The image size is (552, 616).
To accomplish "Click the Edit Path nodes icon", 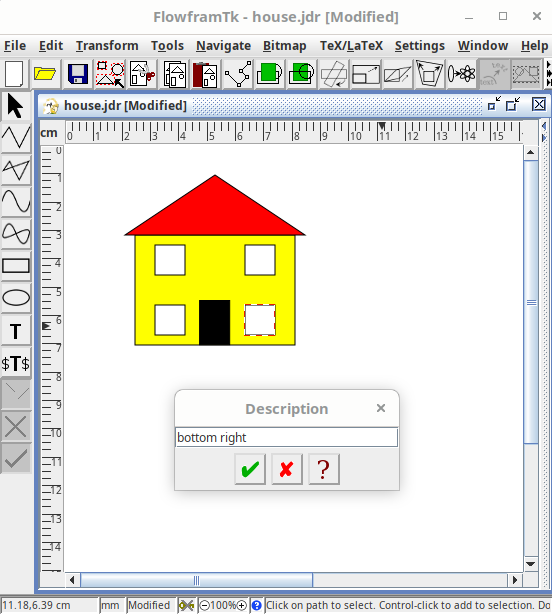I will pos(237,74).
